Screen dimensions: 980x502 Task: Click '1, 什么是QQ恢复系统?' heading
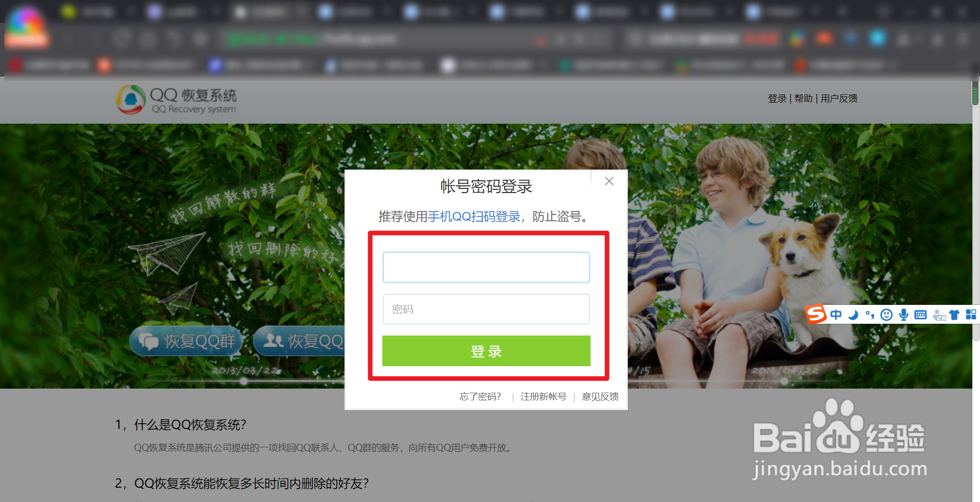(181, 425)
